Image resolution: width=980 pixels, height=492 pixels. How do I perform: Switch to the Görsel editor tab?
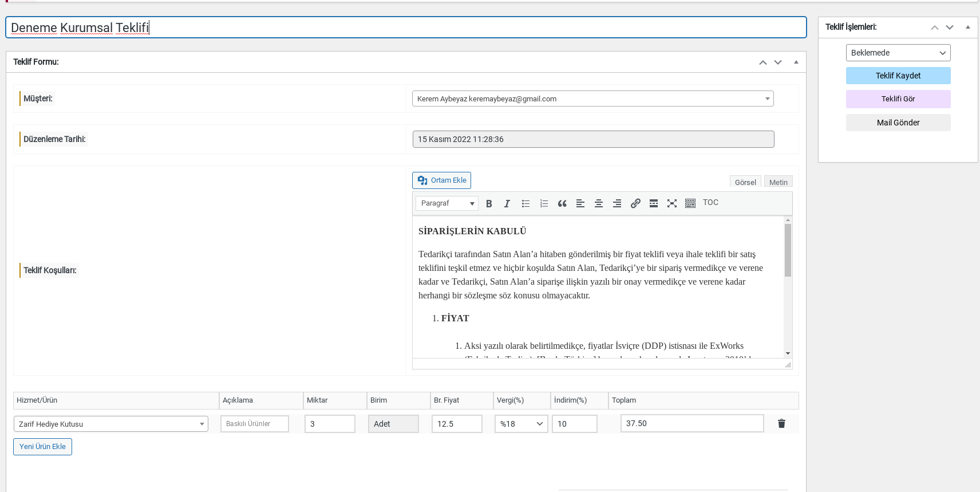745,182
